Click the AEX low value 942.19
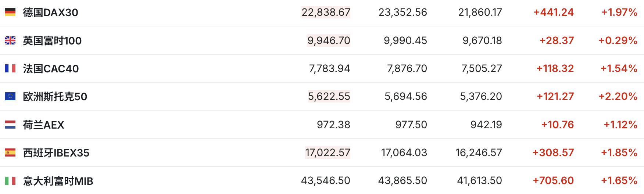 486,125
